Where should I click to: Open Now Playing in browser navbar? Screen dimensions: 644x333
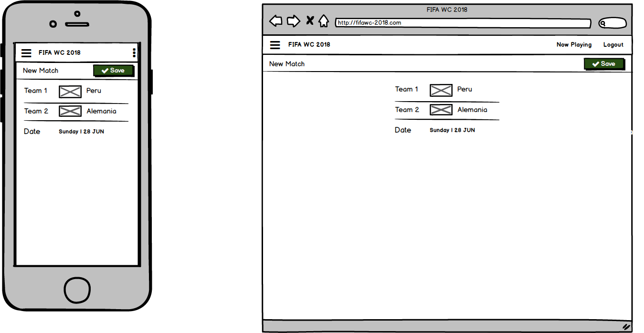pos(574,45)
